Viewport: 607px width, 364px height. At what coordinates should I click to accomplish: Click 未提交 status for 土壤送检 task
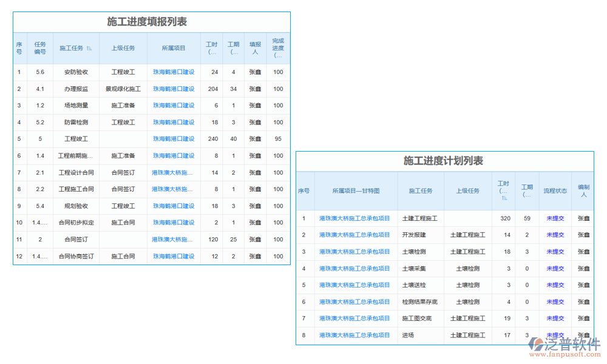555,285
